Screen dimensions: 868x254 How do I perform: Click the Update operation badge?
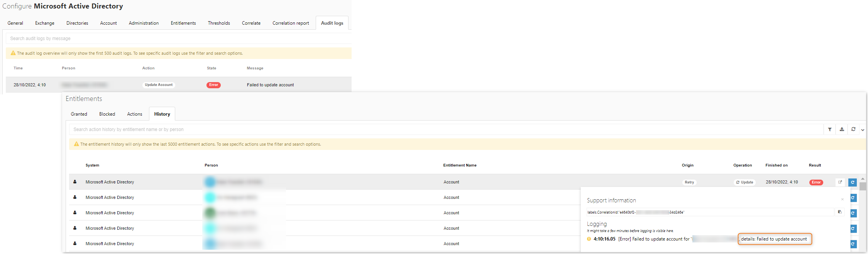744,182
